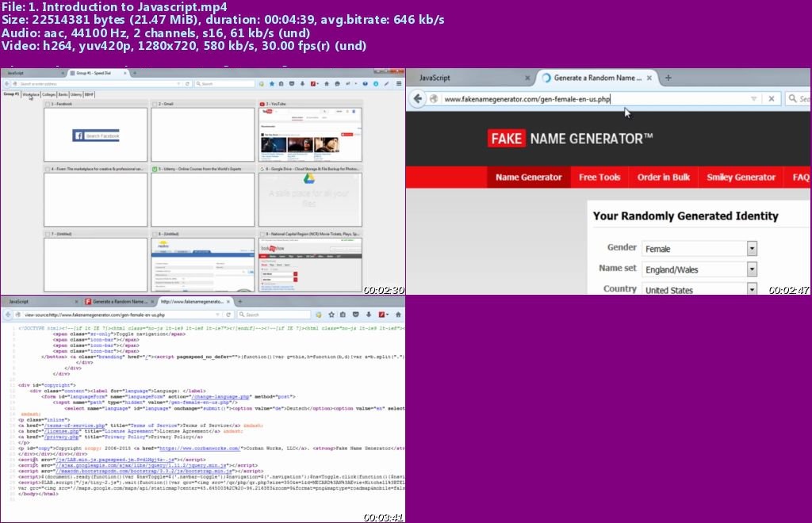The height and width of the screenshot is (523, 812).
Task: Expand URL history dropdown in Speed Dial window
Action: coord(178,84)
